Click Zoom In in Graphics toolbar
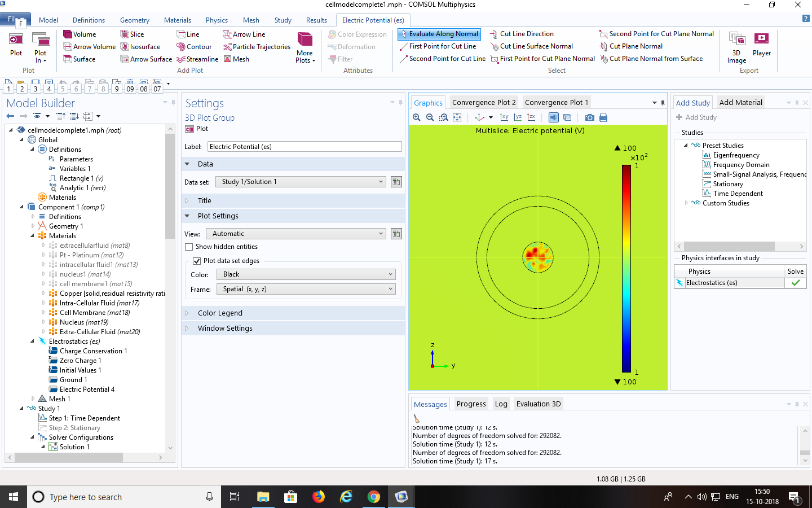The width and height of the screenshot is (812, 508). pyautogui.click(x=417, y=117)
